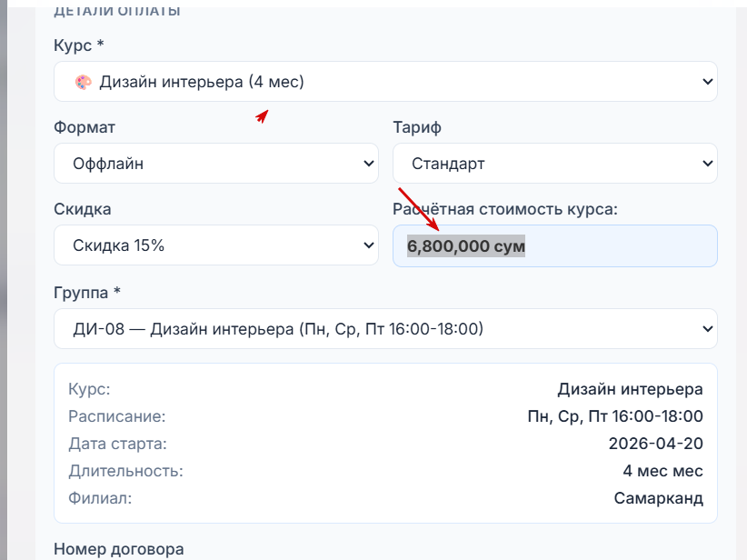
Task: Click the palette emoji in the course selector
Action: [83, 82]
